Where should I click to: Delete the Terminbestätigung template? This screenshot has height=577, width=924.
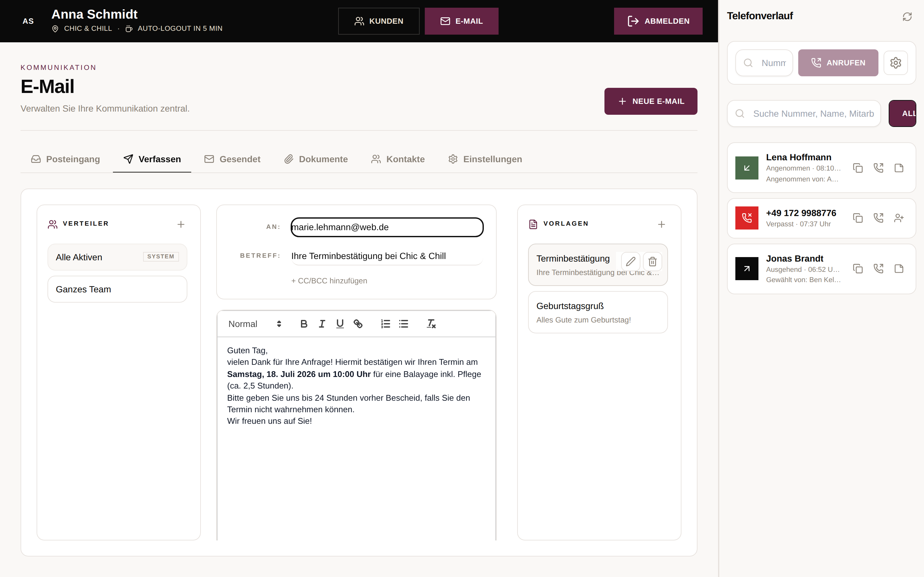click(652, 261)
